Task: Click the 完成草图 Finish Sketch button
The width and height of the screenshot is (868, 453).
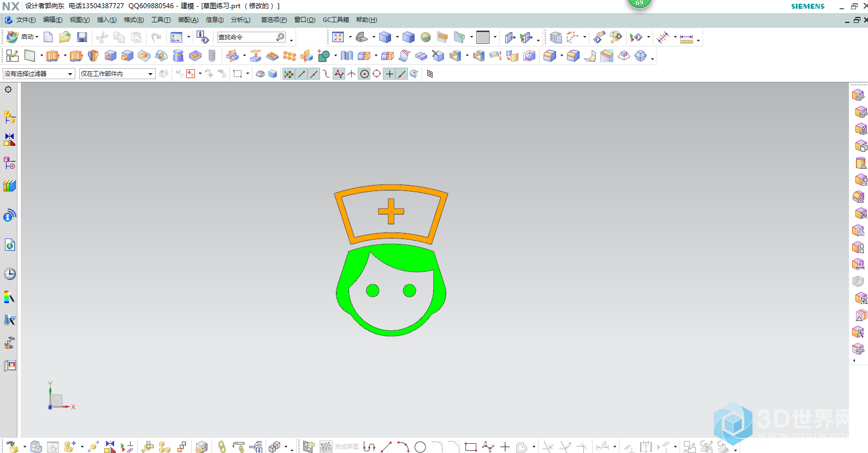Action: pos(339,447)
